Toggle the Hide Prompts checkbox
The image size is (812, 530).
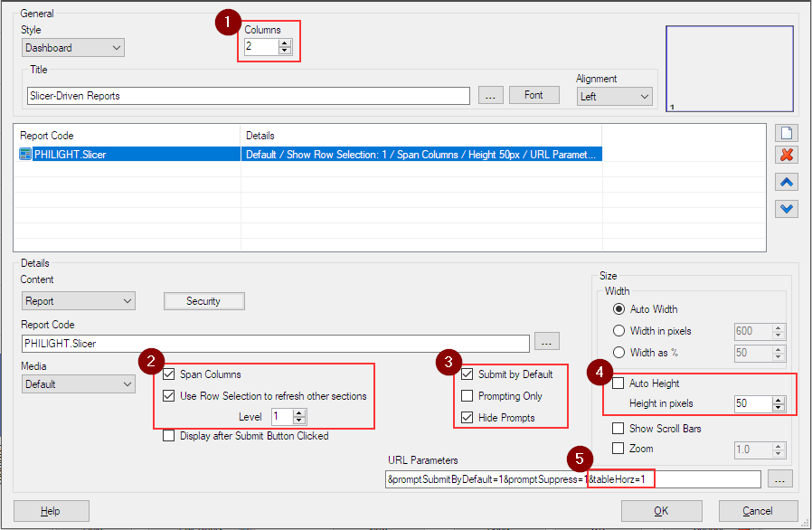[467, 418]
